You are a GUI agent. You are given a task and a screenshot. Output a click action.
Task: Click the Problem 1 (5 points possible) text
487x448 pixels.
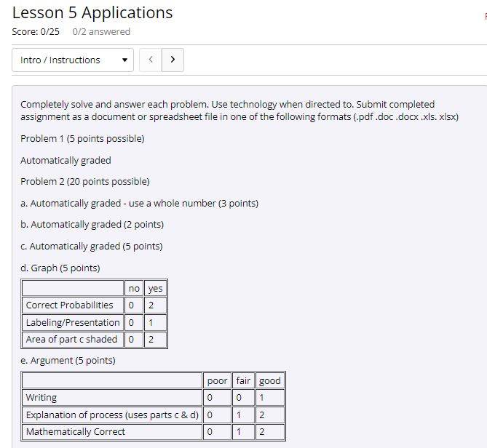[82, 139]
